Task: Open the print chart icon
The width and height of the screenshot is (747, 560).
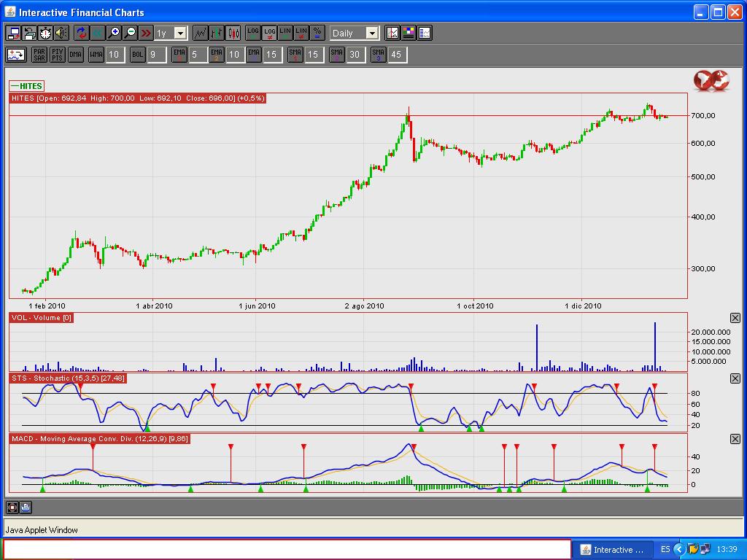Action: 28,33
